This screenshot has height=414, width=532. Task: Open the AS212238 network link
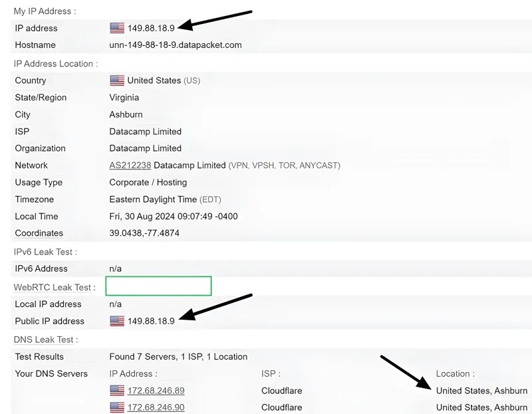[x=130, y=165]
